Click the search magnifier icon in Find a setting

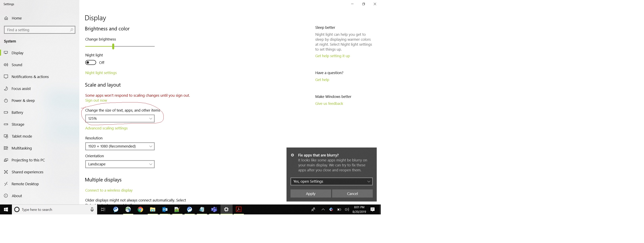tap(72, 30)
